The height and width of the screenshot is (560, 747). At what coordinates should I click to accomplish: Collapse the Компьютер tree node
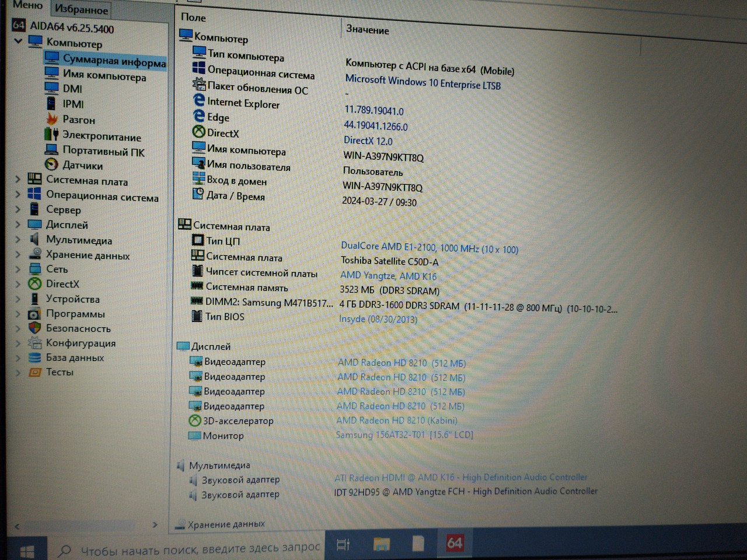pos(18,41)
